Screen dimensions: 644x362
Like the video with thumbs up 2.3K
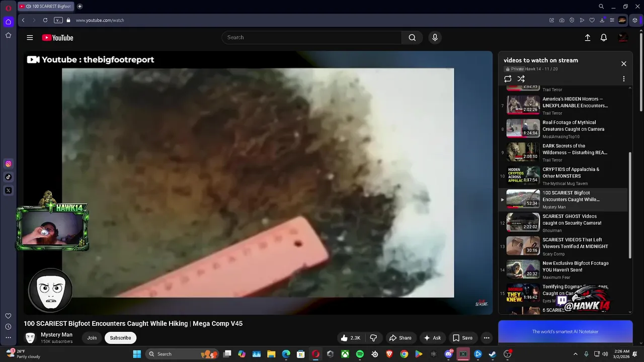click(351, 338)
